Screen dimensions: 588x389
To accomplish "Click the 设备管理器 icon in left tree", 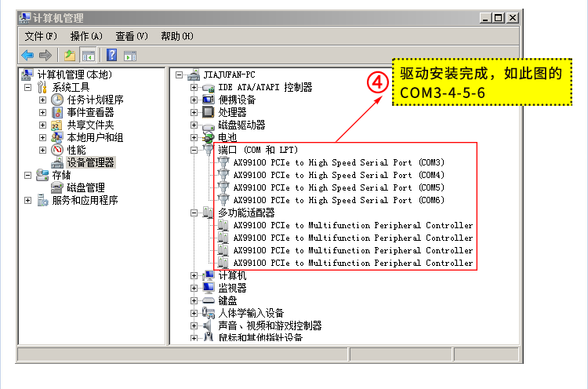I will click(x=57, y=162).
